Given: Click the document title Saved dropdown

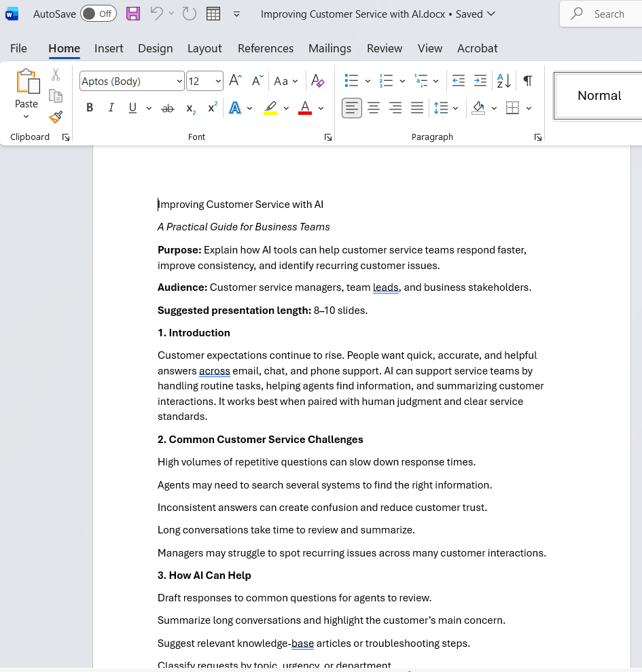Looking at the screenshot, I should tap(476, 14).
